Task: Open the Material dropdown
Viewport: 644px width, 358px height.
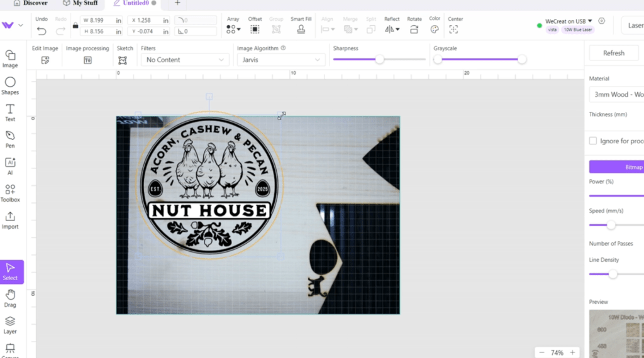Action: coord(616,95)
